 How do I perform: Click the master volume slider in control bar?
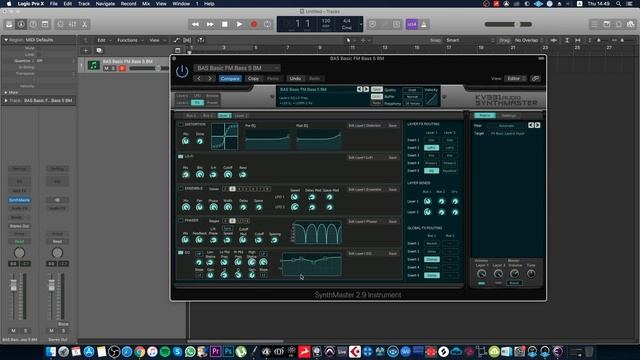[x=508, y=24]
